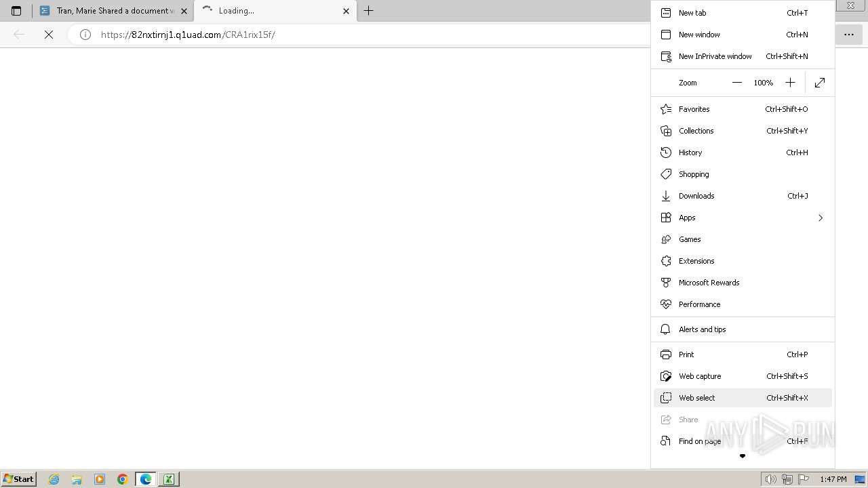Start Web select from the menu
Image resolution: width=868 pixels, height=488 pixels.
click(x=743, y=398)
